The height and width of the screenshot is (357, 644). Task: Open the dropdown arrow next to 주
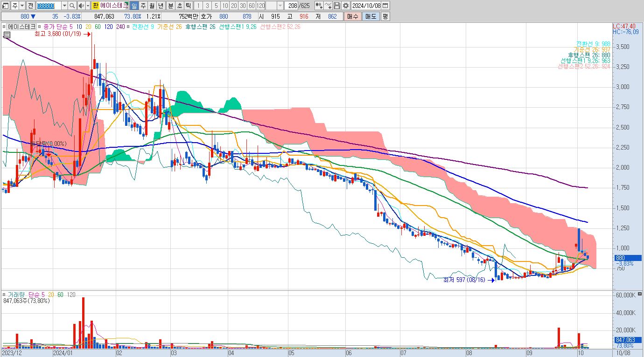[x=22, y=6]
